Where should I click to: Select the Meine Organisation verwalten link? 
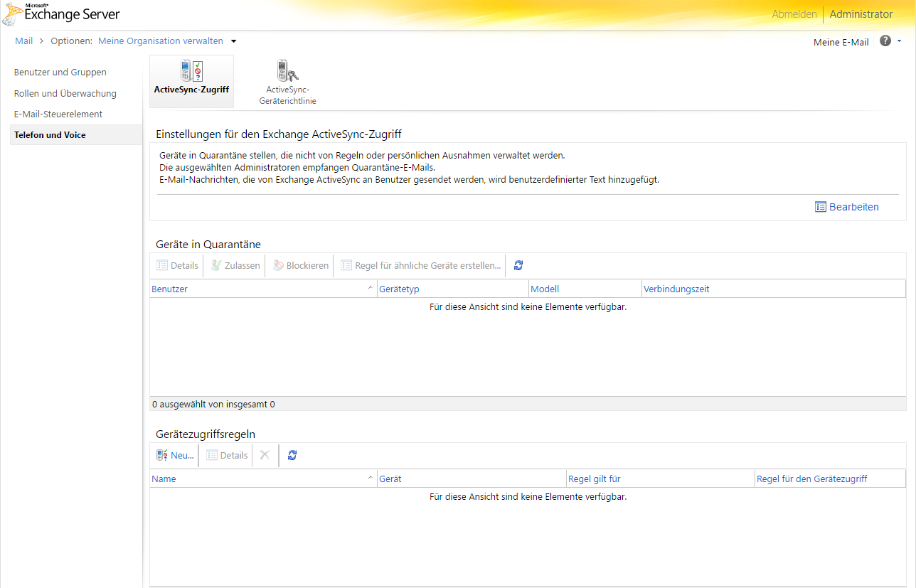(x=161, y=41)
